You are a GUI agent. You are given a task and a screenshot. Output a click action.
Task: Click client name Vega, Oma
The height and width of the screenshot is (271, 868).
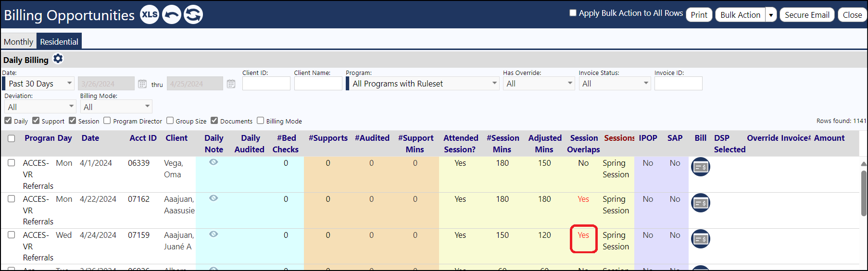[174, 169]
